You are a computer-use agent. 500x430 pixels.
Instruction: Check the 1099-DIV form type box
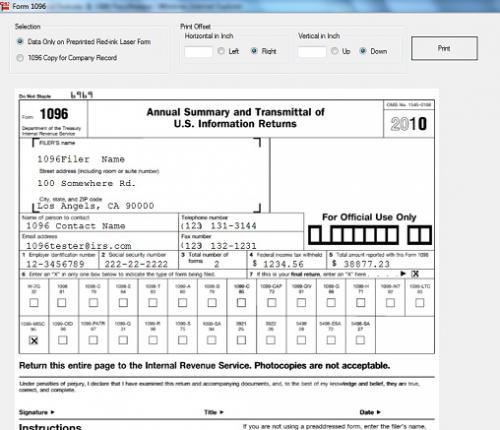pos(301,302)
